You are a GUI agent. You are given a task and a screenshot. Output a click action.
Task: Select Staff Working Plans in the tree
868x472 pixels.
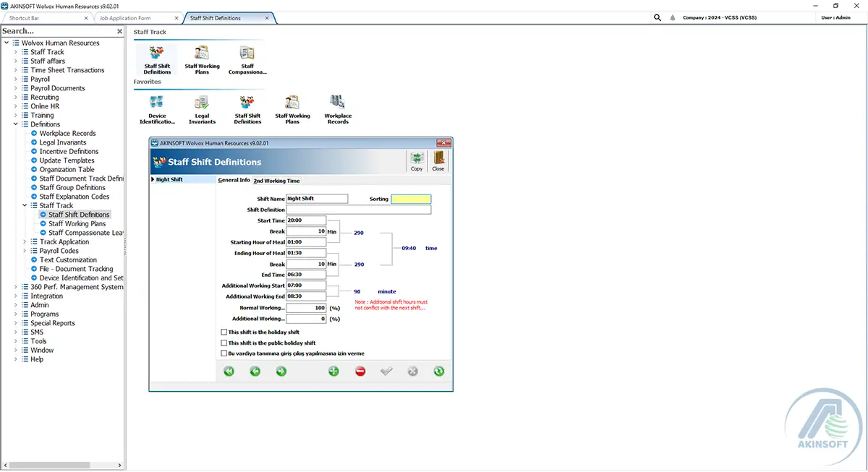tap(77, 224)
